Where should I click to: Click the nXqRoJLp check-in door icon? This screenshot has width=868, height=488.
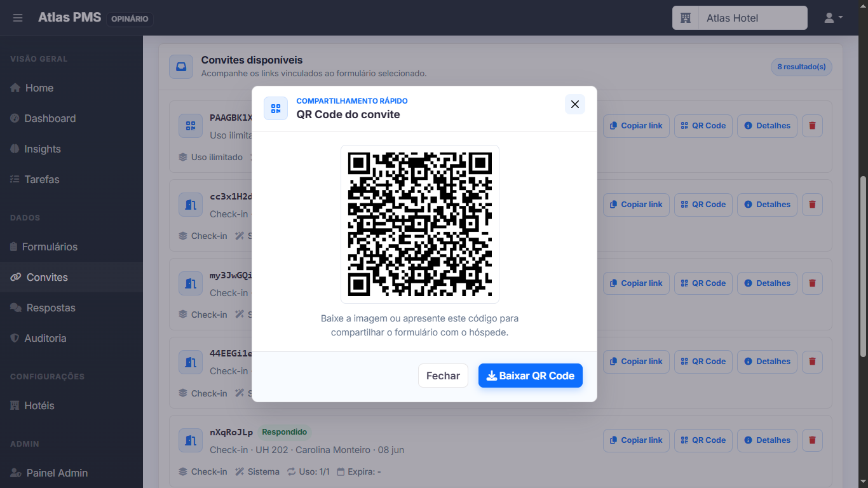click(191, 440)
